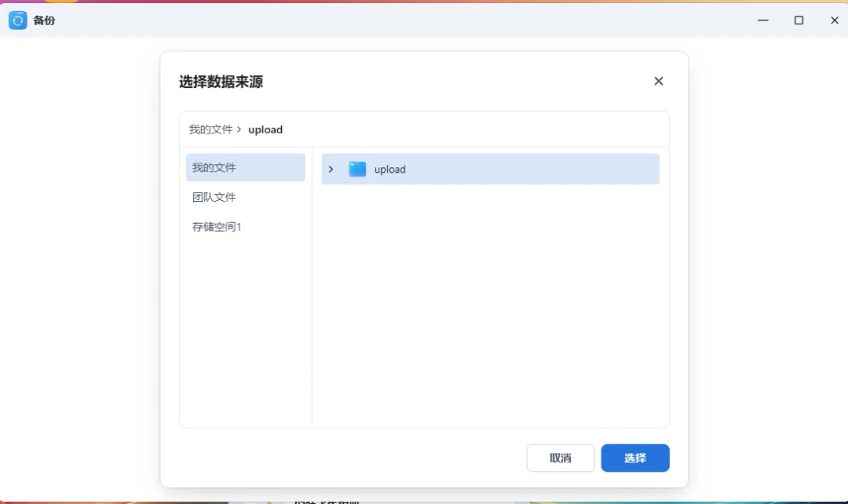The height and width of the screenshot is (504, 848).
Task: Click the blue upload folder icon
Action: coord(357,170)
